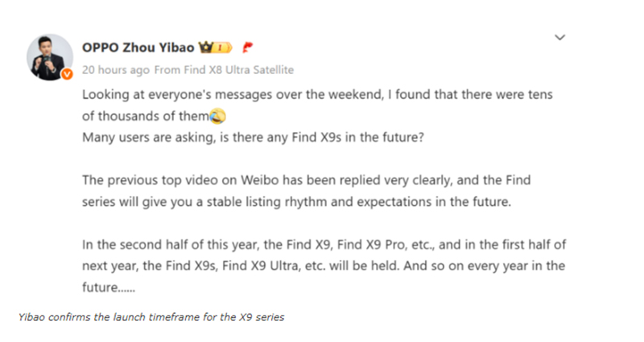Select the 'stable listing rhythm' text line
The image size is (644, 342).
coord(296,202)
